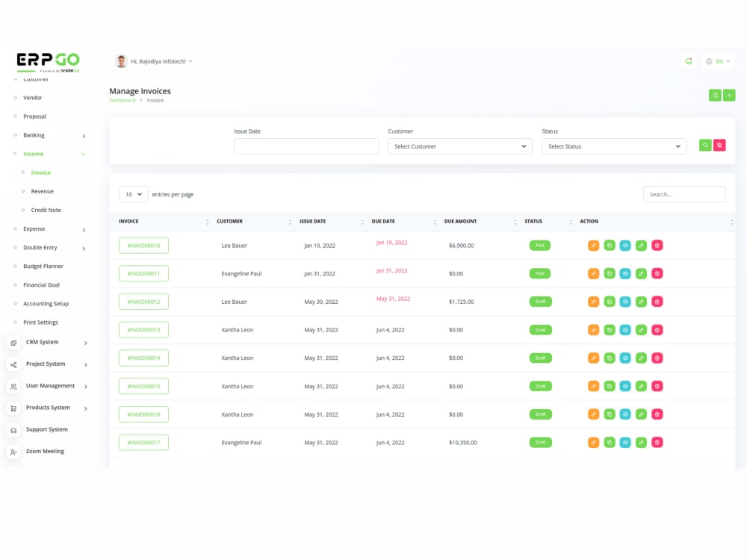The width and height of the screenshot is (747, 560).
Task: Open the export icon beside the plus button
Action: (714, 96)
